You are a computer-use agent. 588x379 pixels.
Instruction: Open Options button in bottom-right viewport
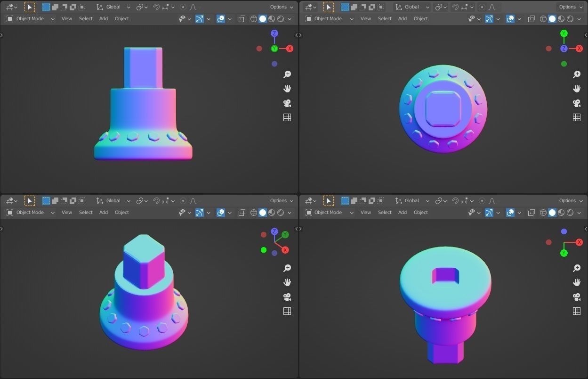click(x=571, y=201)
